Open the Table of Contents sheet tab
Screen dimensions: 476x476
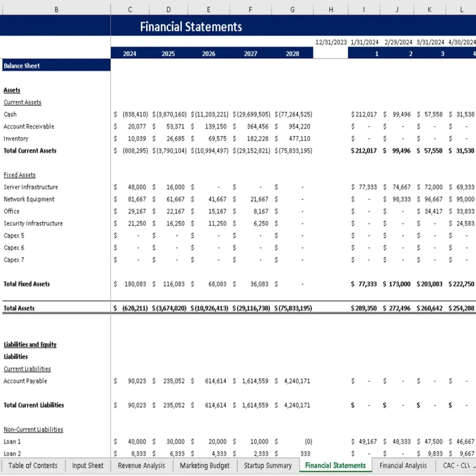(x=33, y=465)
